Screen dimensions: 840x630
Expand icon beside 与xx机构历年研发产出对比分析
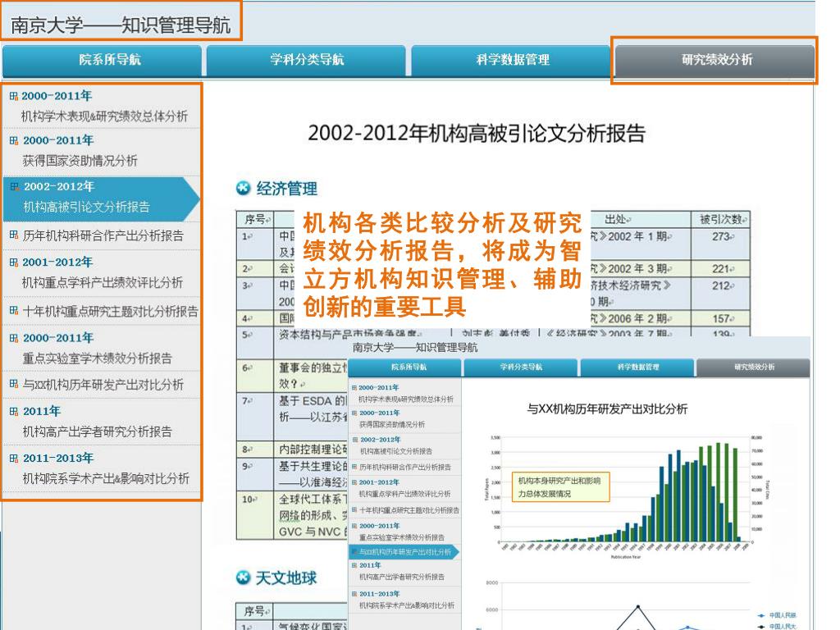pos(14,384)
